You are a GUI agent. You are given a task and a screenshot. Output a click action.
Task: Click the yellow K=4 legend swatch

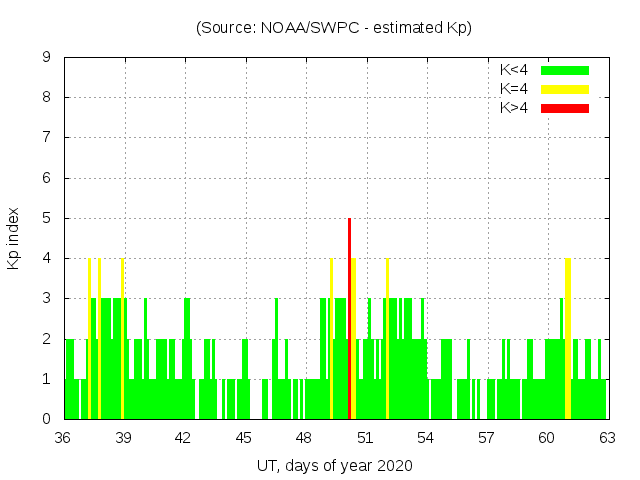565,89
